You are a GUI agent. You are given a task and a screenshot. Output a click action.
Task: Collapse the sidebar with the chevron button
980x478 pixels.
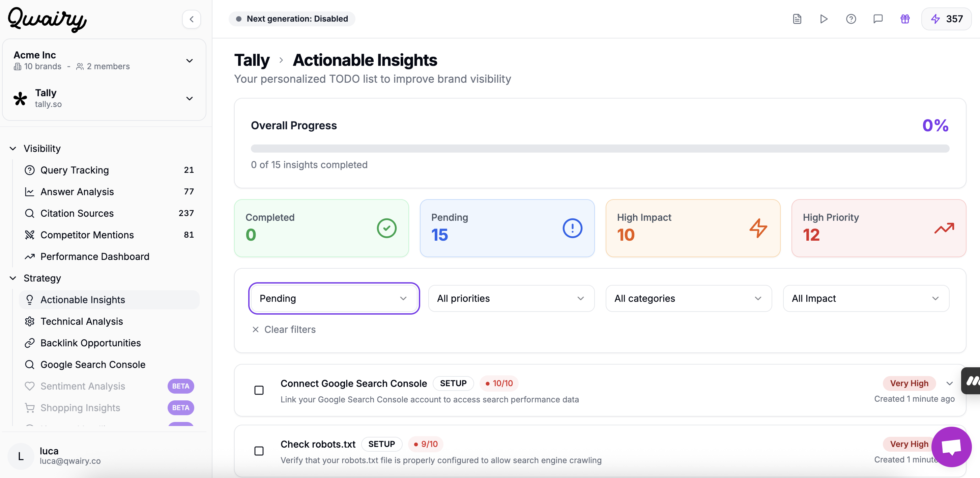click(x=191, y=19)
